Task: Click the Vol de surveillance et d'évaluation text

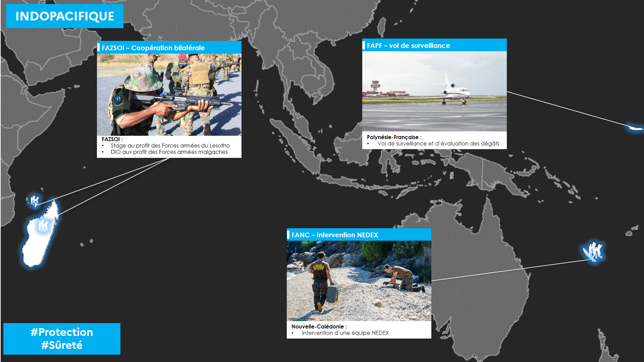Action: [438, 143]
